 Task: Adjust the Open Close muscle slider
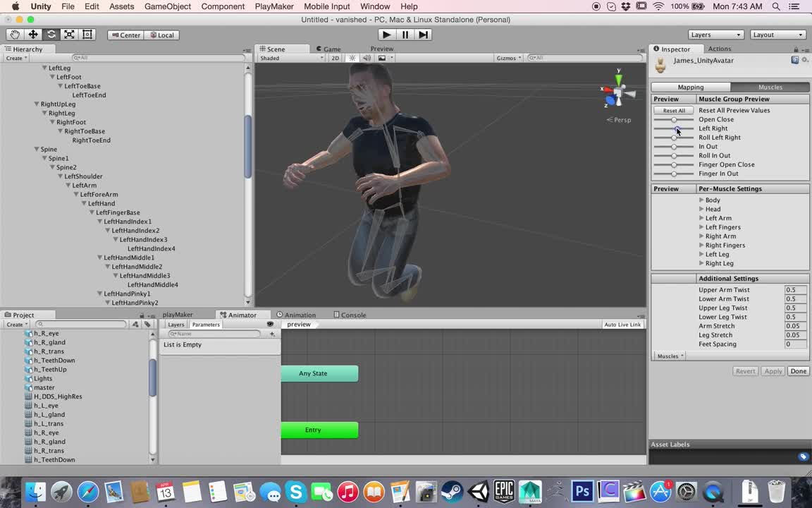pyautogui.click(x=674, y=120)
